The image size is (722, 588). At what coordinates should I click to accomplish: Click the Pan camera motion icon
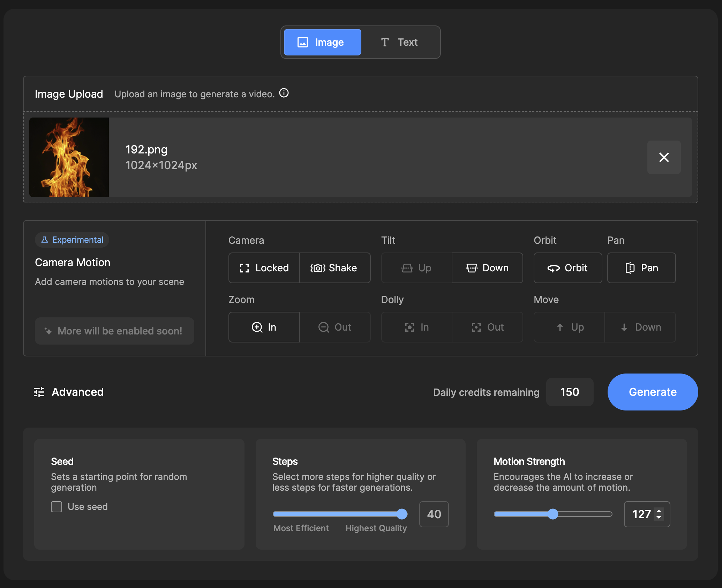[630, 268]
